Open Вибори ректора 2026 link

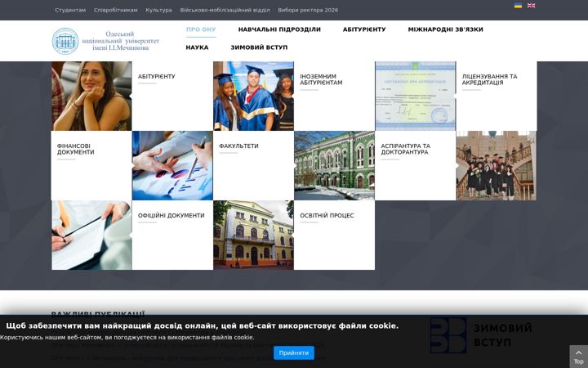[308, 10]
